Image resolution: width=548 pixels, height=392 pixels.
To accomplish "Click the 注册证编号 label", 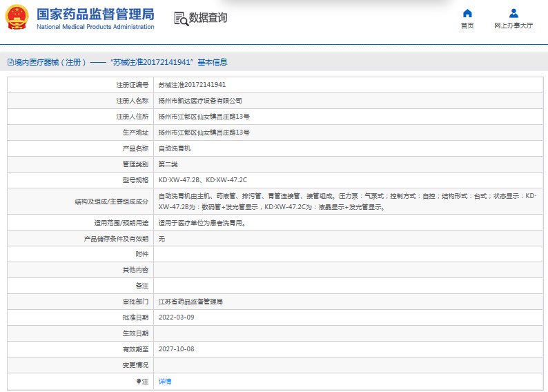I will (x=133, y=85).
